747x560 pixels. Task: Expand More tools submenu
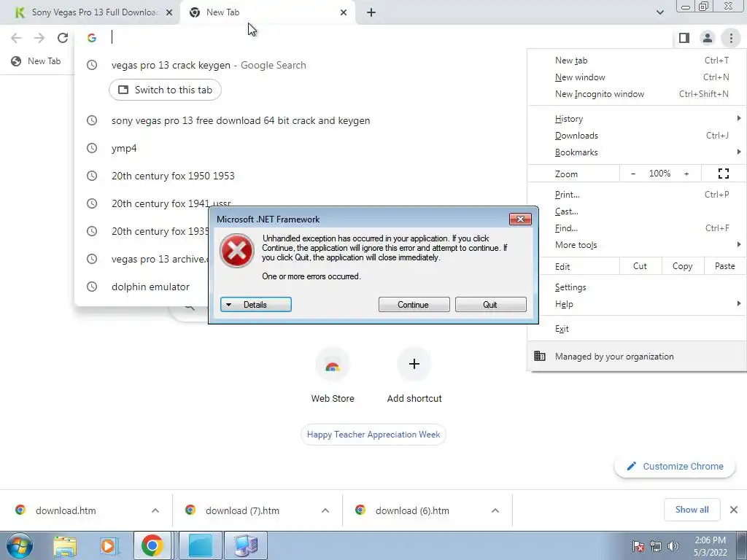tap(637, 245)
